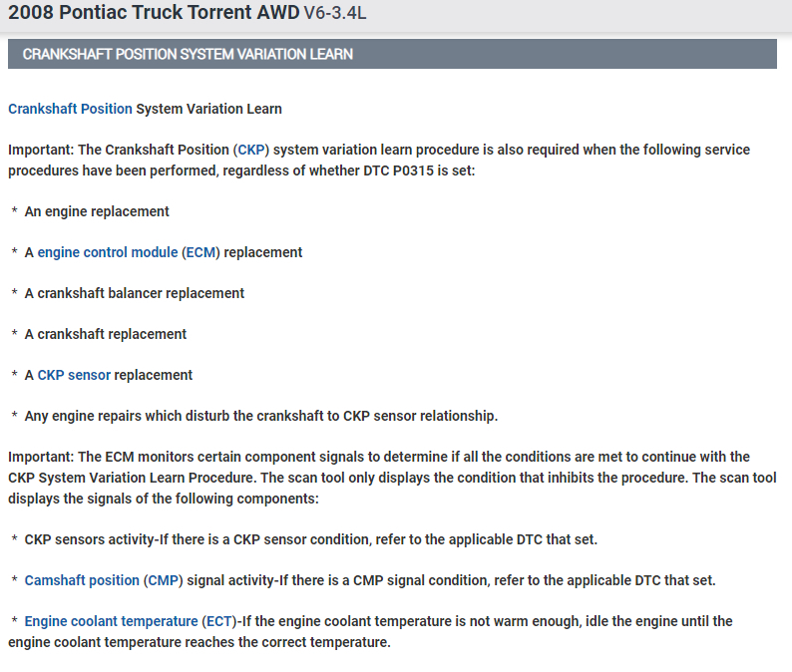The height and width of the screenshot is (672, 792).
Task: Follow the Camshaft position link
Action: [x=82, y=580]
